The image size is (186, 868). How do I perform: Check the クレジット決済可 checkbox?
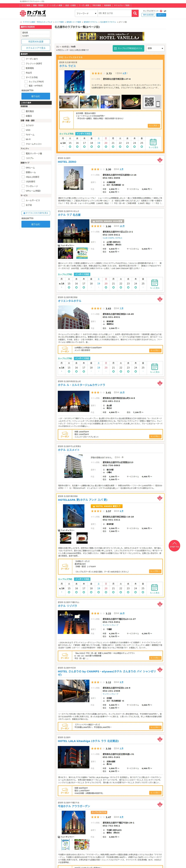pos(23,63)
